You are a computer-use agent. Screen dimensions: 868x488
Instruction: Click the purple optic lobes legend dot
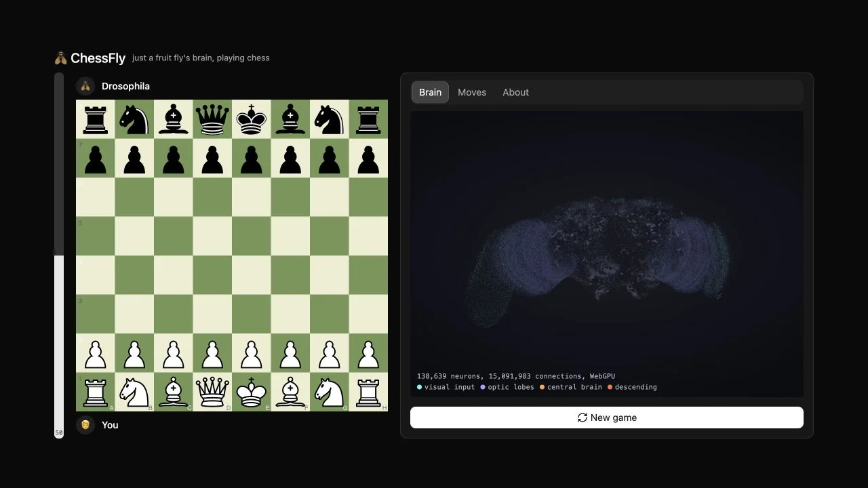click(x=483, y=387)
